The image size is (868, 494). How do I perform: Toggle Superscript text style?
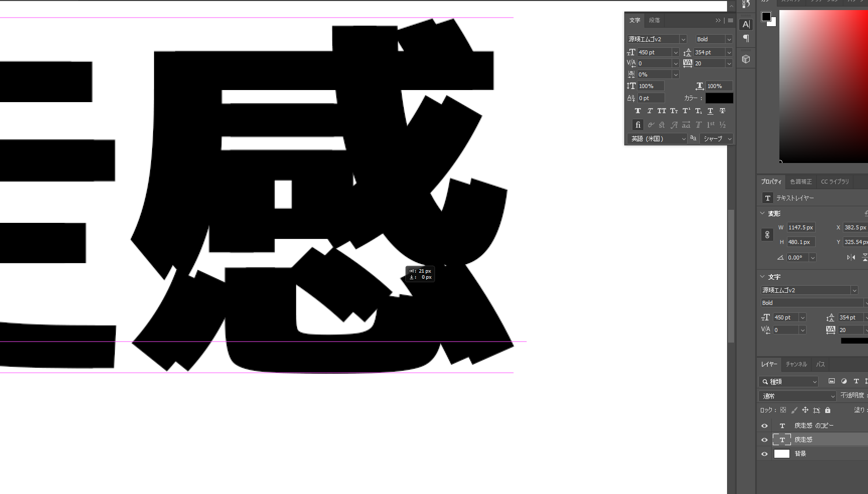point(686,111)
